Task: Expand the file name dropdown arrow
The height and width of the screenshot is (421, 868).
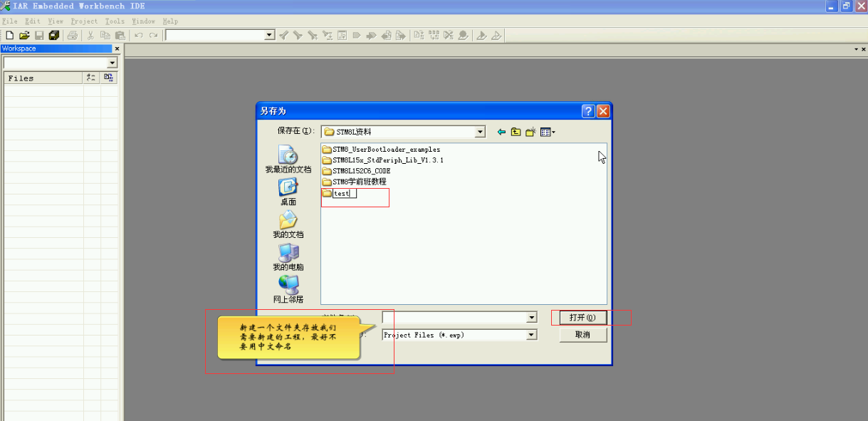Action: [x=531, y=317]
